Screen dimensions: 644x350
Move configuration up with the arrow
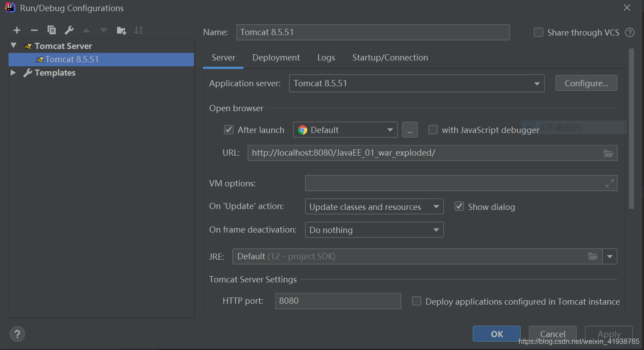pyautogui.click(x=86, y=30)
